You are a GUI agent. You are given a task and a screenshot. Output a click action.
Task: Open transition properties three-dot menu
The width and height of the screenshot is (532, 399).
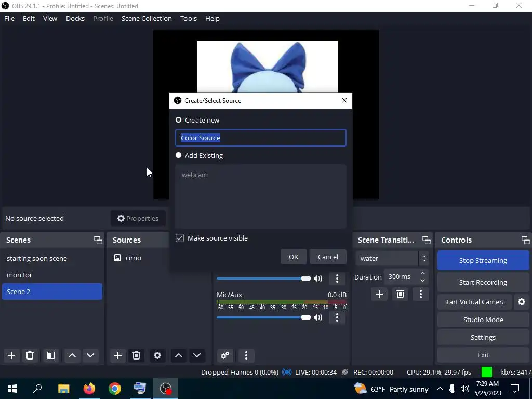pos(421,294)
